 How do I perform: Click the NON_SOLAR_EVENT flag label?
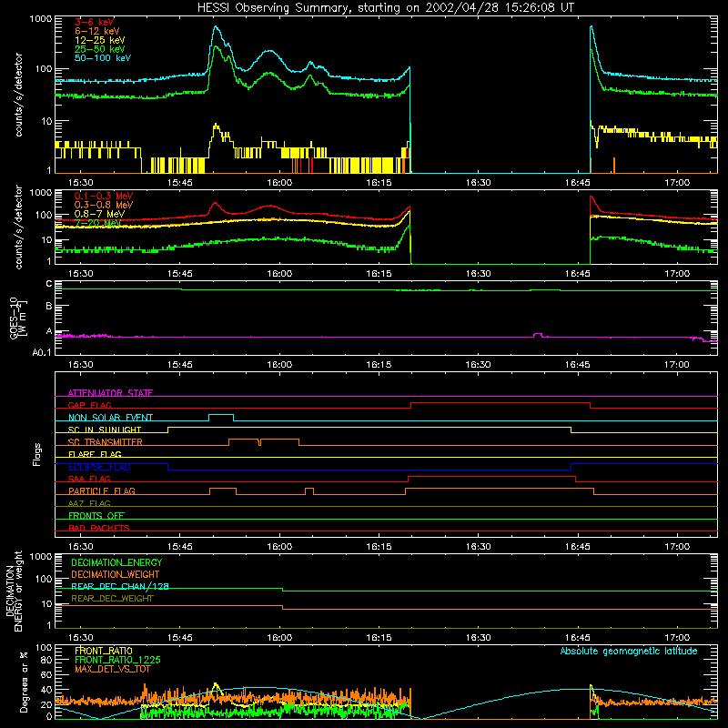(110, 418)
